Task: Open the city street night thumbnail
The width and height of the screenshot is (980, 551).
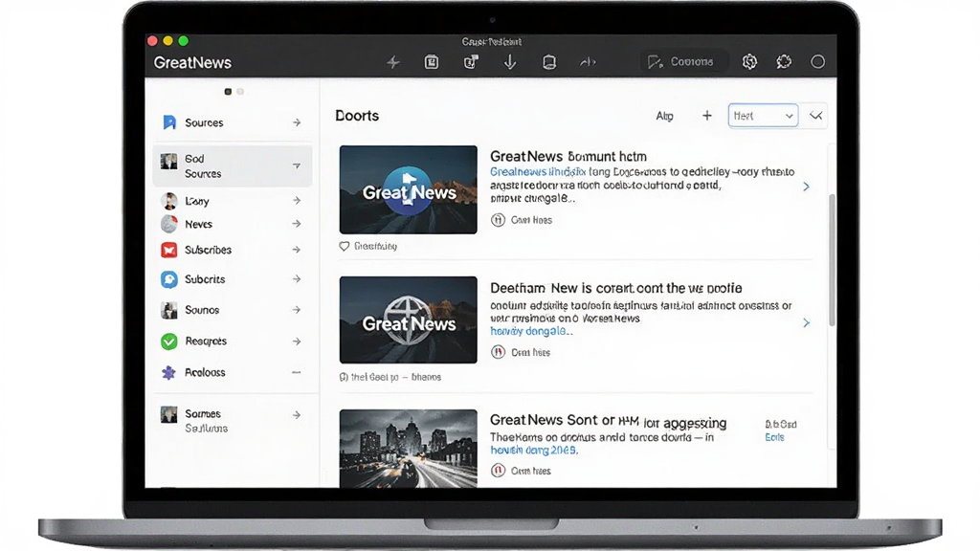Action: (408, 449)
